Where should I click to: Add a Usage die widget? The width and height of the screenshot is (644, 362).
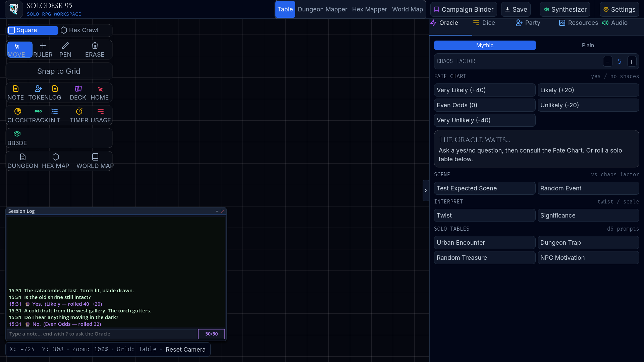click(x=101, y=115)
